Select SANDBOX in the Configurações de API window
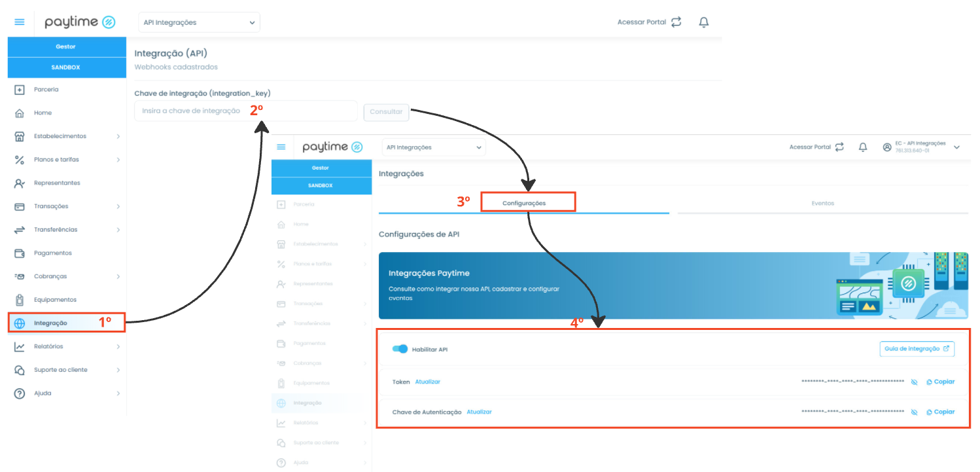 (321, 185)
